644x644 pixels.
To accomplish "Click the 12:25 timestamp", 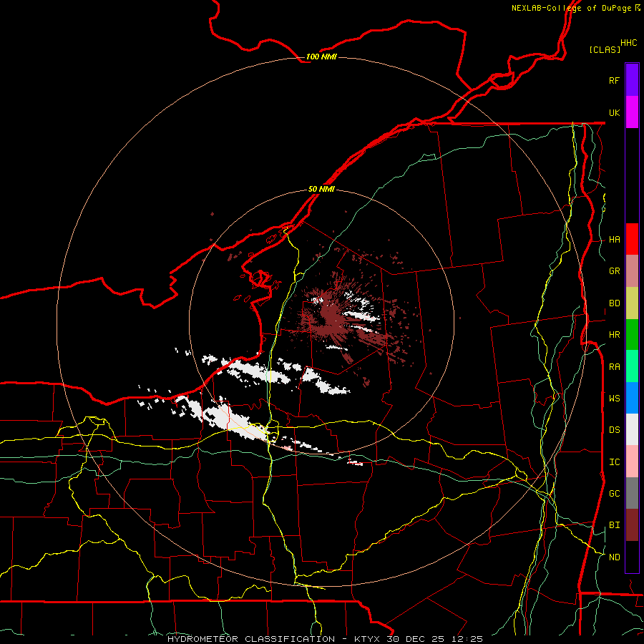I will pyautogui.click(x=468, y=639).
